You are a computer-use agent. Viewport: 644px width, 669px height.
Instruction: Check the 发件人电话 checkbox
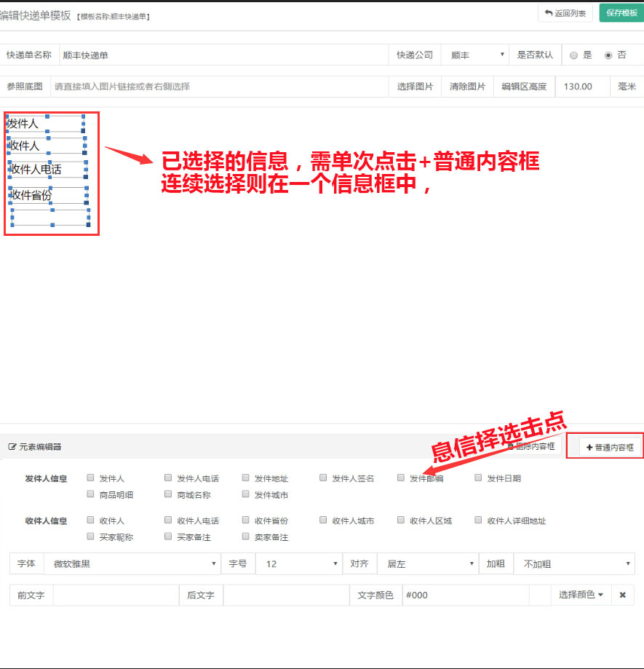[168, 478]
